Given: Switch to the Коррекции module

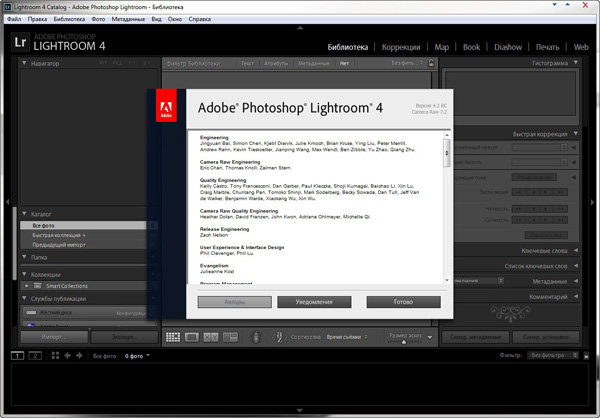Looking at the screenshot, I should pos(400,47).
